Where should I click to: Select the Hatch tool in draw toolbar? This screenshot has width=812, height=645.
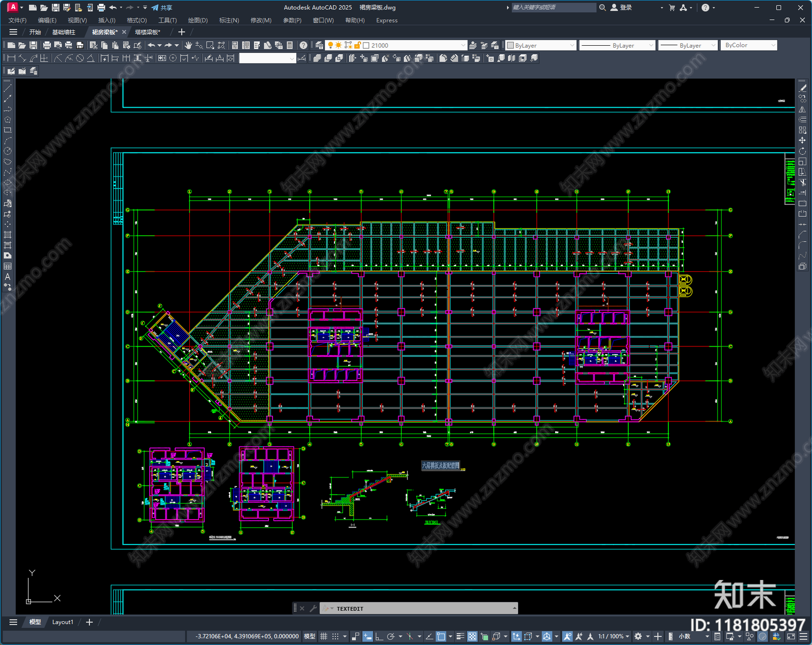[x=8, y=235]
